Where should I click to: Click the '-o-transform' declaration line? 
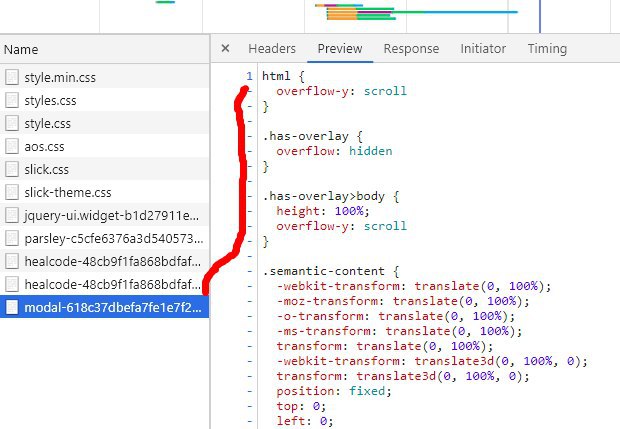(x=395, y=316)
